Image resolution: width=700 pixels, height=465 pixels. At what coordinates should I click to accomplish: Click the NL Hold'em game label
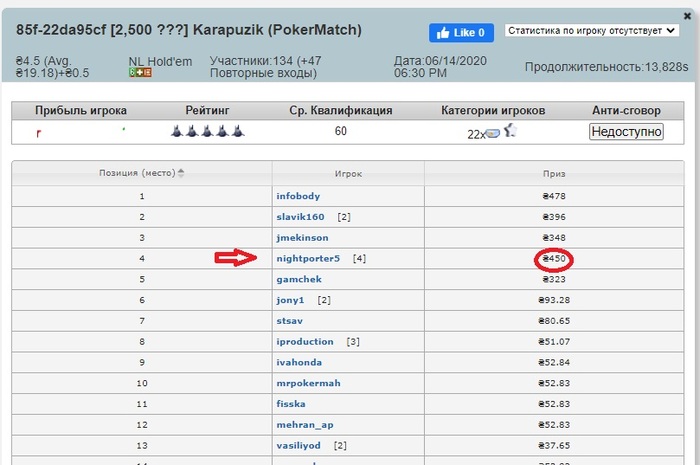pos(160,62)
